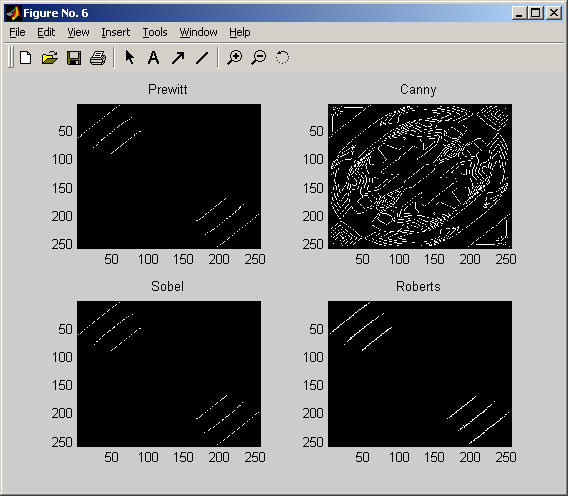Print the figure with the printer icon
568x496 pixels.
[x=98, y=58]
